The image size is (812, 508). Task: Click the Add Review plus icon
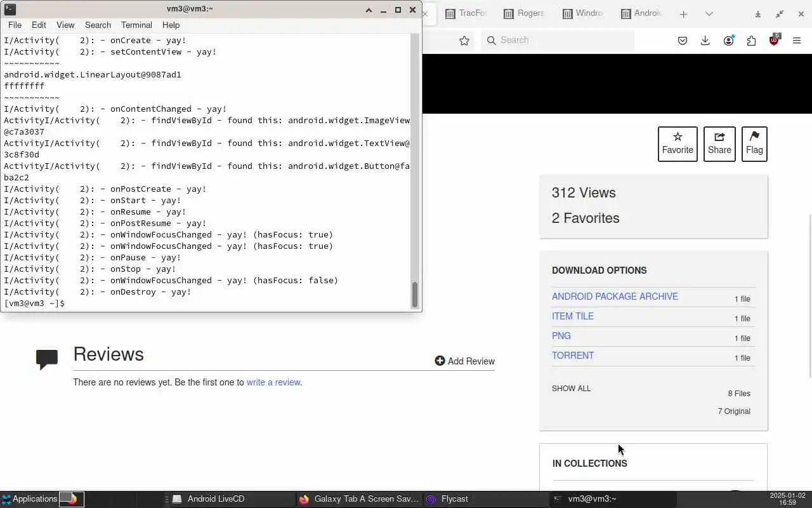coord(440,361)
